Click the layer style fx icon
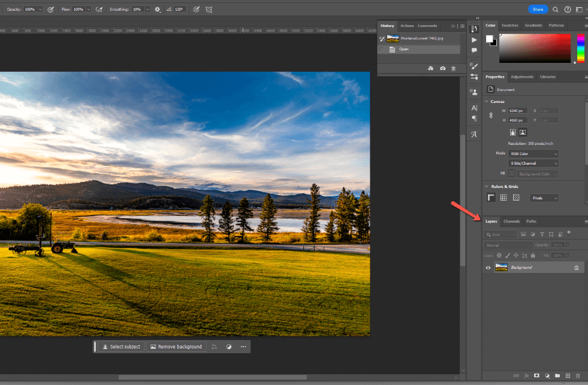 (x=527, y=375)
